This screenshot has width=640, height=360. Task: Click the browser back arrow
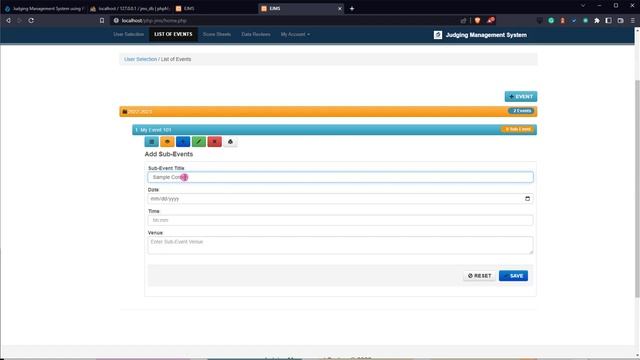[x=8, y=20]
